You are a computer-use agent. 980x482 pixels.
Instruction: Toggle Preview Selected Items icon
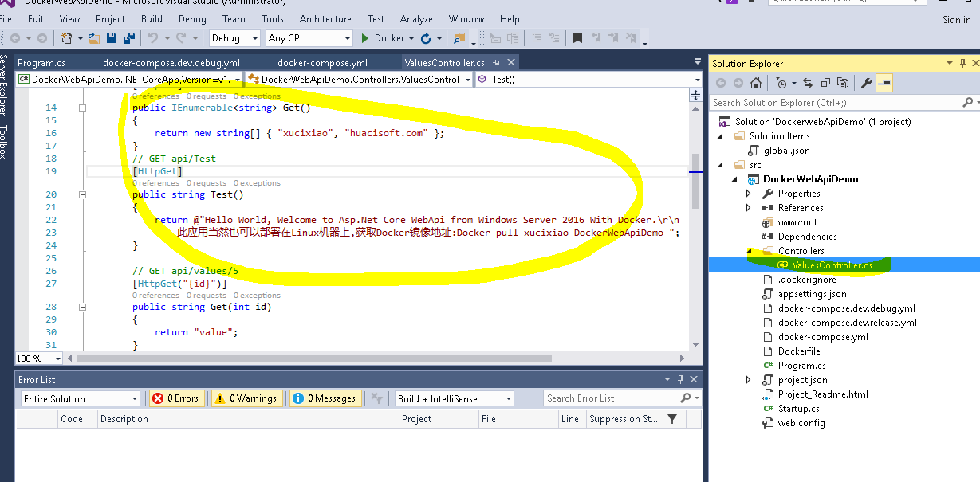tap(884, 83)
